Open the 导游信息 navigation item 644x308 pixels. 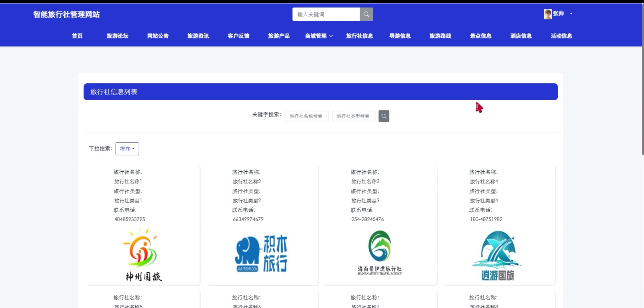pos(400,36)
